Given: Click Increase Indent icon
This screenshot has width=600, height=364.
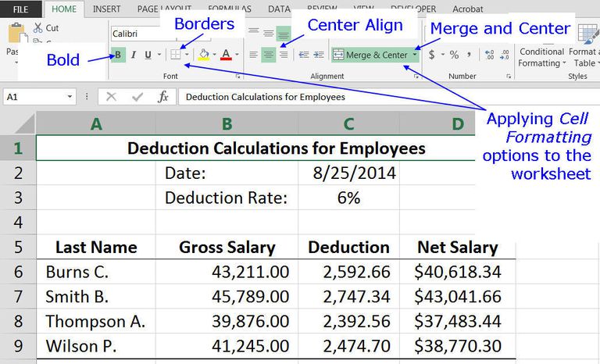Looking at the screenshot, I should pyautogui.click(x=319, y=55).
